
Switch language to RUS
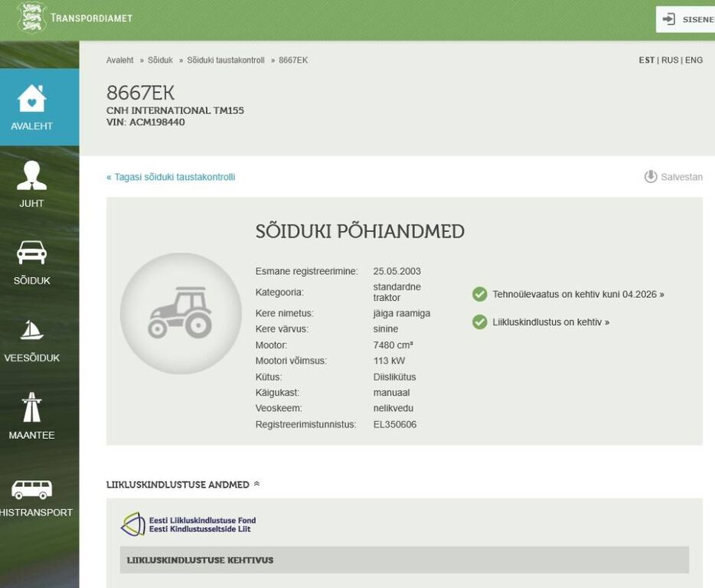click(669, 60)
